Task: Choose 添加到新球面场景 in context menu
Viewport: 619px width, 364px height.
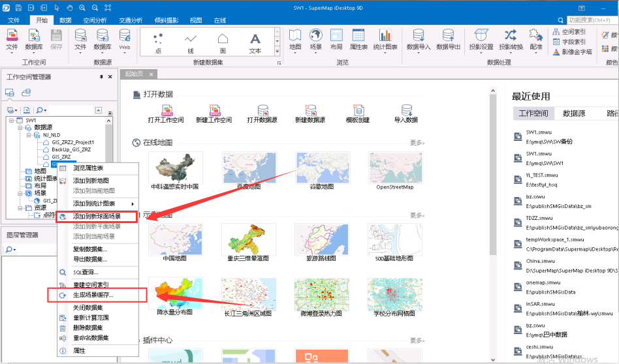Action: pyautogui.click(x=99, y=216)
